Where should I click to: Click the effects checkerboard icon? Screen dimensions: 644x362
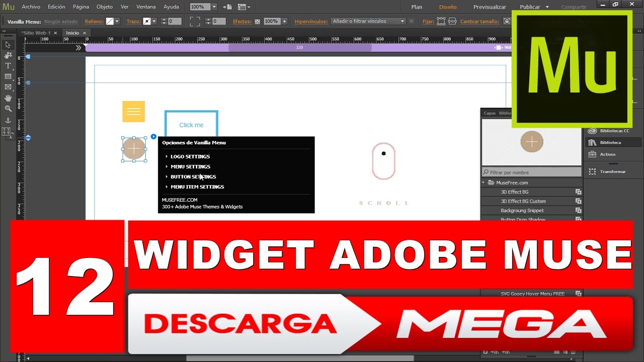click(x=258, y=22)
